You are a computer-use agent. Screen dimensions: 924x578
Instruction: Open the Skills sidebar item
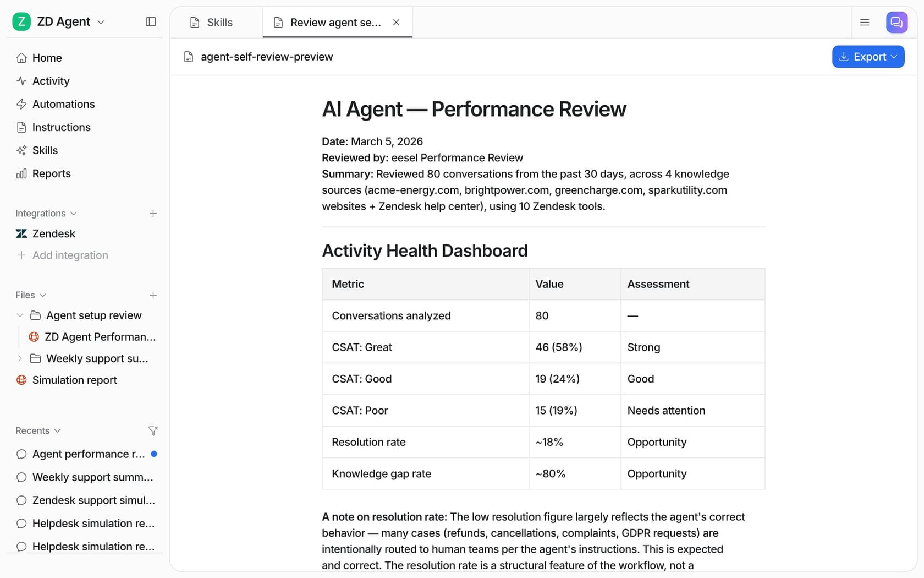coord(45,150)
